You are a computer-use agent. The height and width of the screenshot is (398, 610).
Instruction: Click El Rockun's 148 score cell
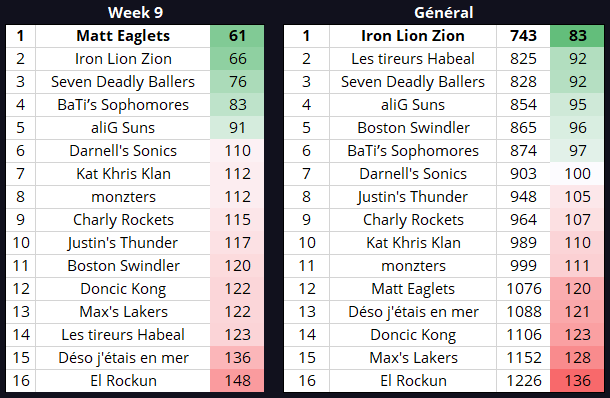[x=237, y=381]
